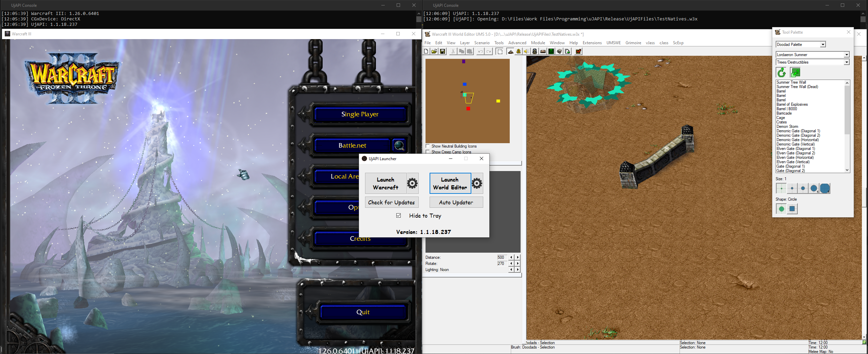The width and height of the screenshot is (868, 354).
Task: Click the Redo arrow in World Editor toolbar
Action: tap(489, 51)
